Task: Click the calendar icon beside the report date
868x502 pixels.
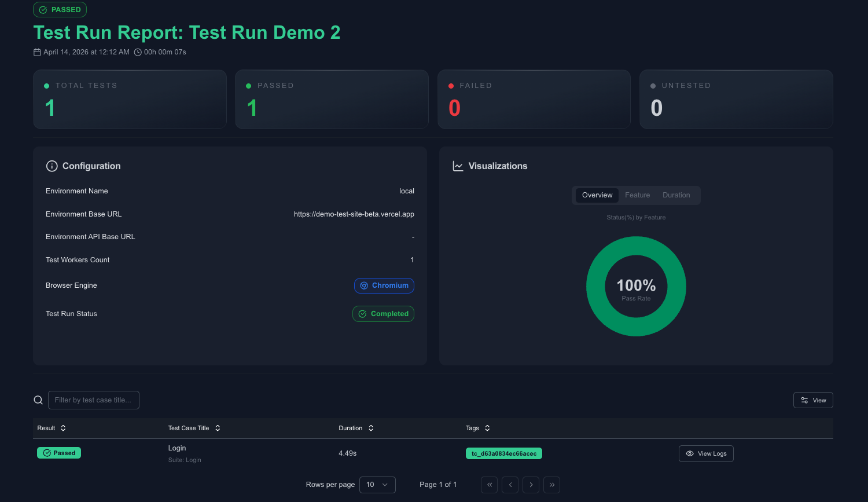Action: [x=36, y=52]
